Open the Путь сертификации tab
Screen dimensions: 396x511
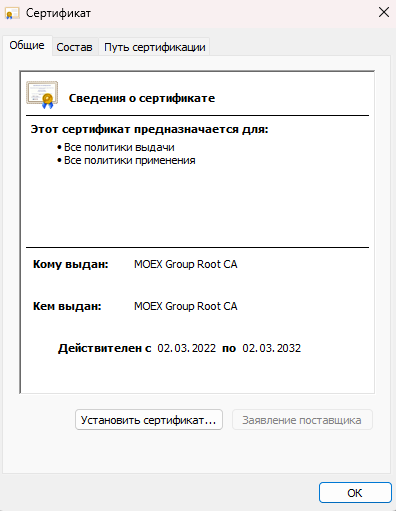155,47
